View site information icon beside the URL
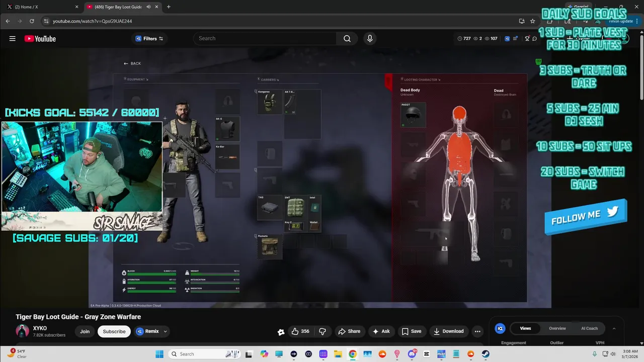644x362 pixels. pyautogui.click(x=46, y=21)
